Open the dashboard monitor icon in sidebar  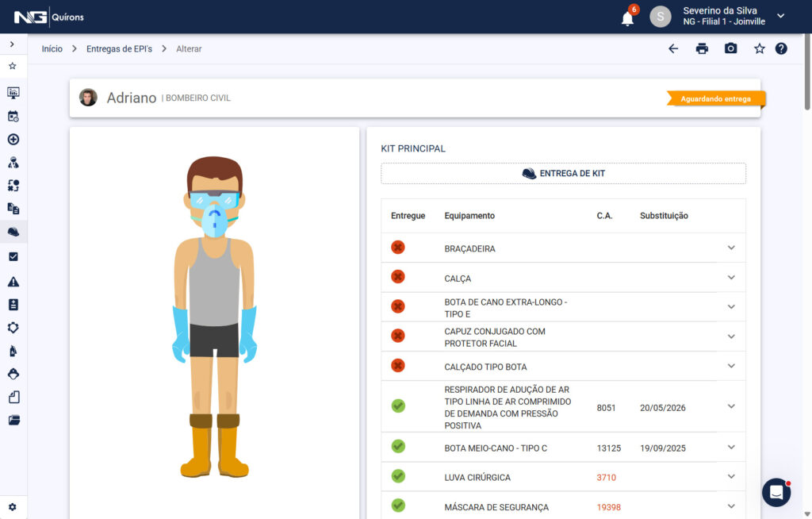13,93
